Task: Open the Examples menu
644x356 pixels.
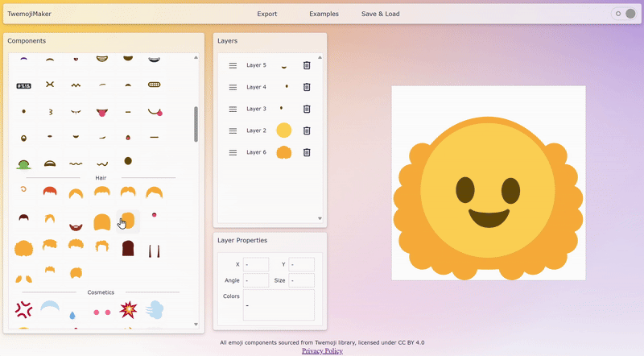Action: pos(324,14)
